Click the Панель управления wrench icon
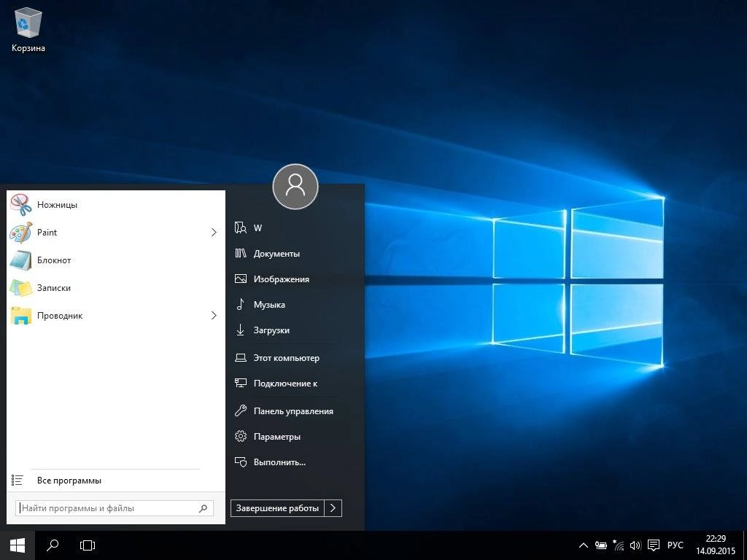Screen dimensions: 747x560 pos(241,411)
